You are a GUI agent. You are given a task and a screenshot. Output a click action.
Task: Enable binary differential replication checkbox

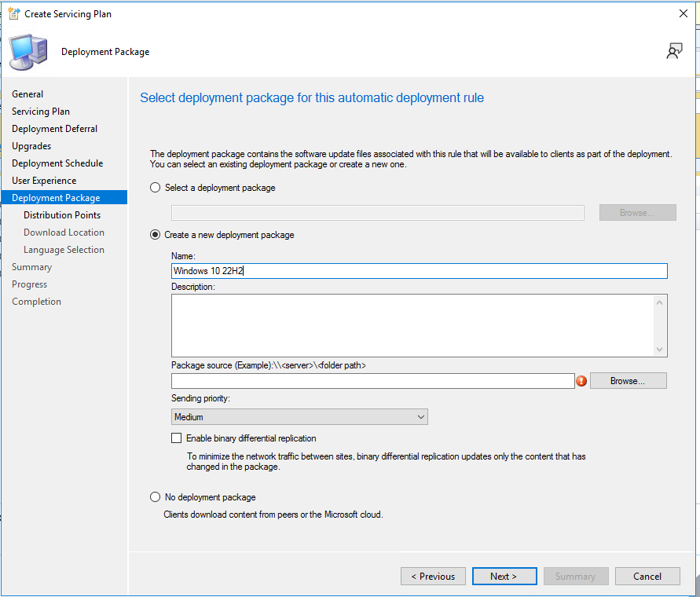pyautogui.click(x=176, y=438)
